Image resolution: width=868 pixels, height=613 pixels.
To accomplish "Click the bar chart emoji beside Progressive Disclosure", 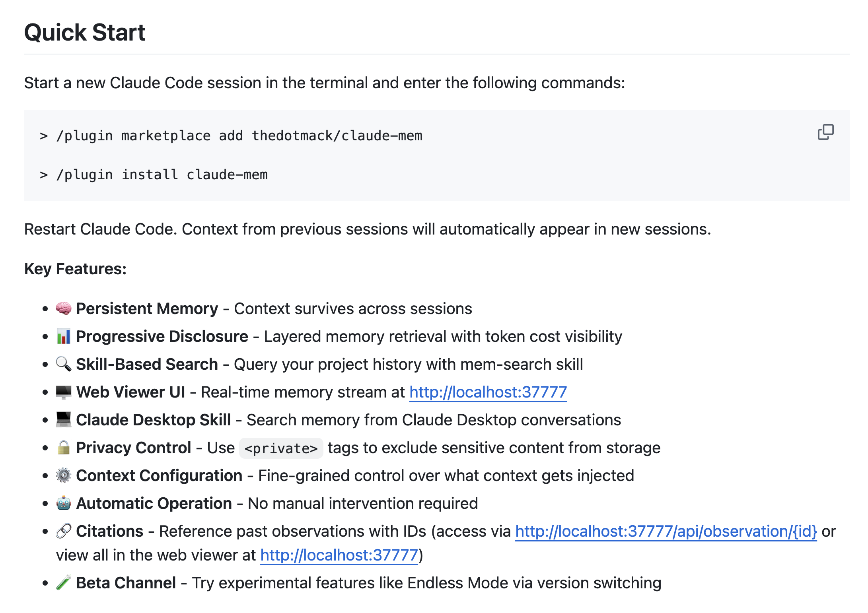I will click(x=64, y=336).
